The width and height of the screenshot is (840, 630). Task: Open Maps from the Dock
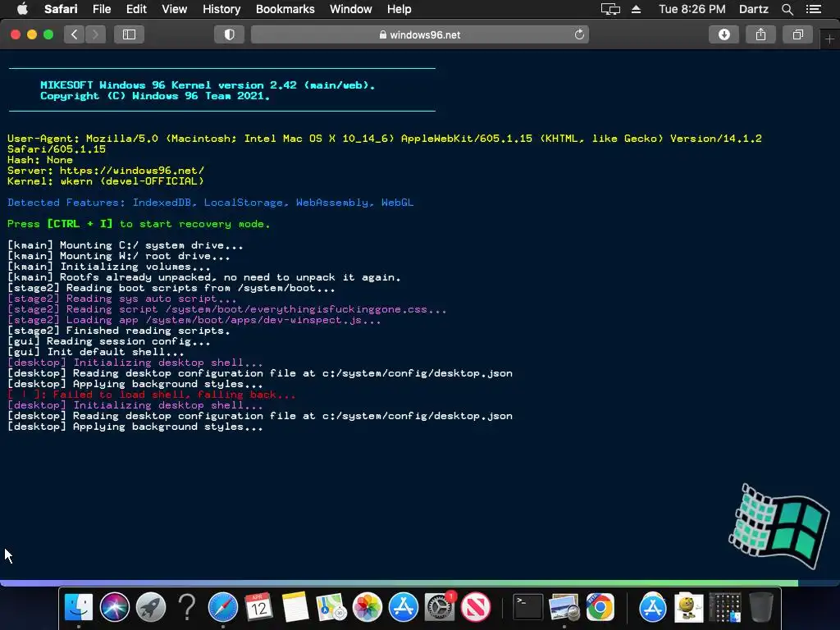[331, 607]
